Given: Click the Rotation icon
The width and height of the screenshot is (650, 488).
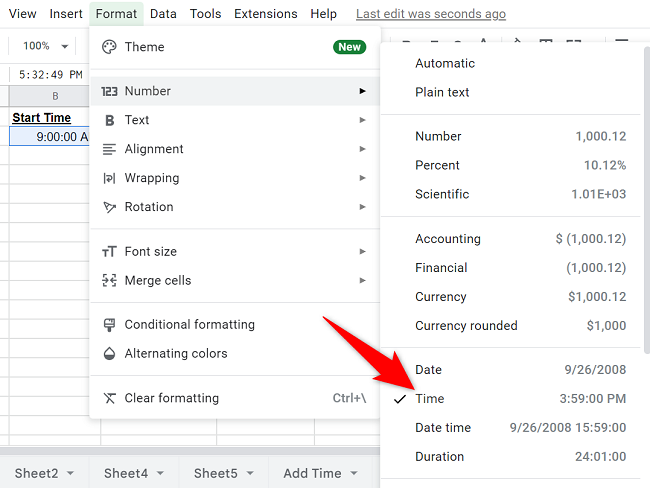Looking at the screenshot, I should point(110,207).
